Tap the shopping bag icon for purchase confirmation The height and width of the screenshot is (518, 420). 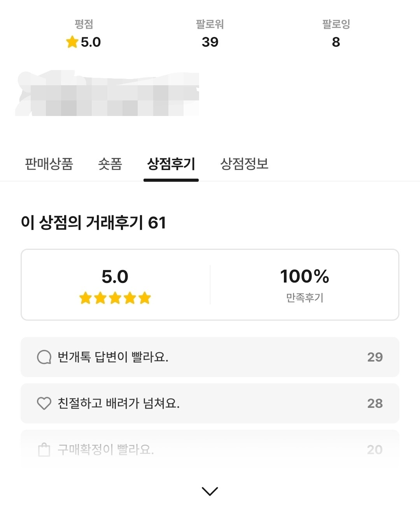pos(44,450)
